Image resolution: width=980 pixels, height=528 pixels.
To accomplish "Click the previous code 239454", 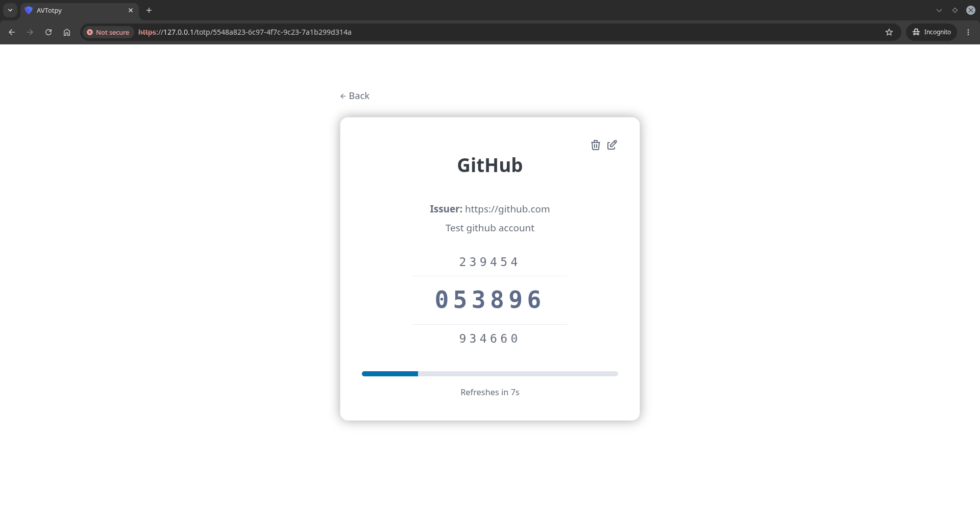I will (x=489, y=262).
